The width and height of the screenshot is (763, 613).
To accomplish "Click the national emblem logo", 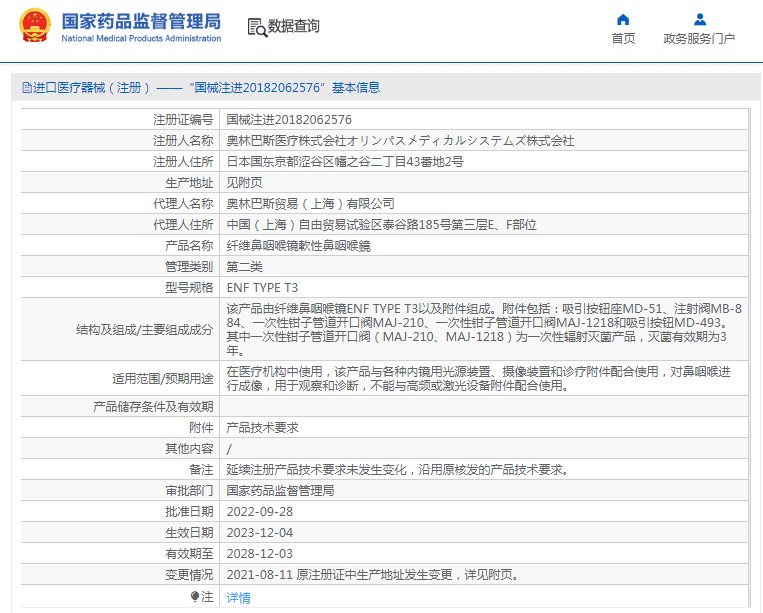I will click(x=34, y=26).
